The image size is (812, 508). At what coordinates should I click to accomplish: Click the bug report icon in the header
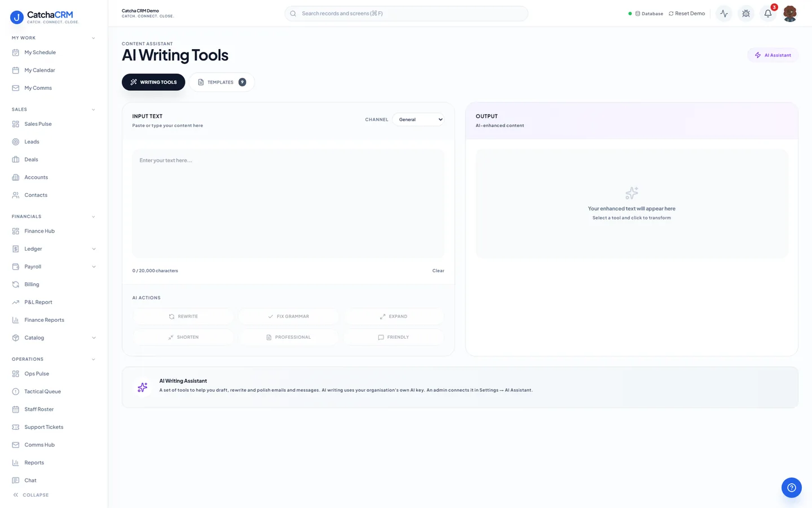pyautogui.click(x=746, y=14)
